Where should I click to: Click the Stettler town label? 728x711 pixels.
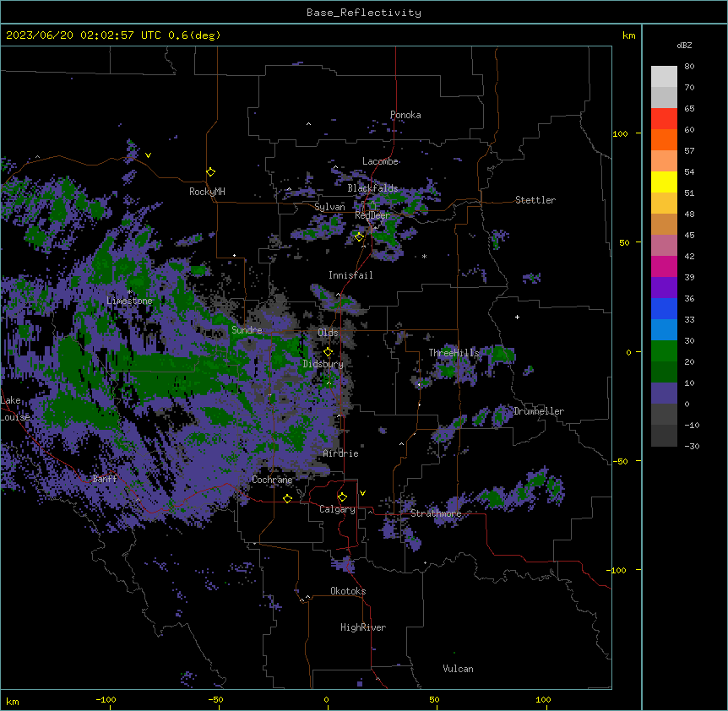pos(535,200)
